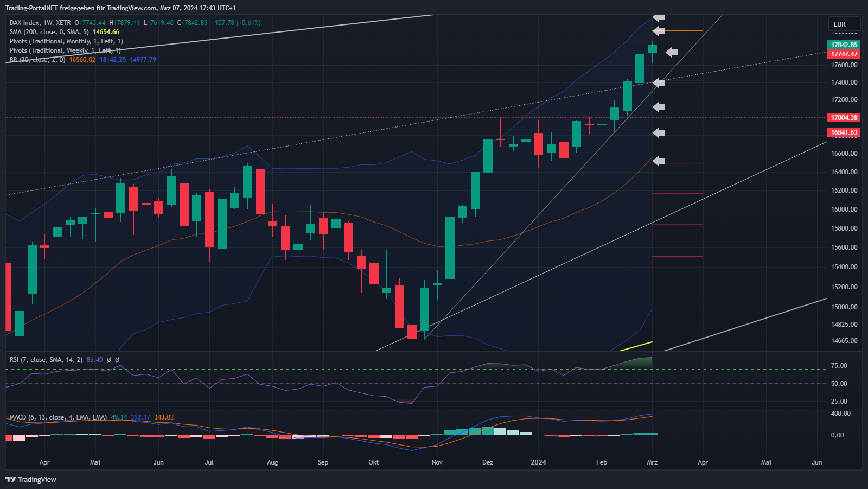Screen dimensions: 868x489
Task: Open the EUR currency selector
Action: pyautogui.click(x=844, y=24)
